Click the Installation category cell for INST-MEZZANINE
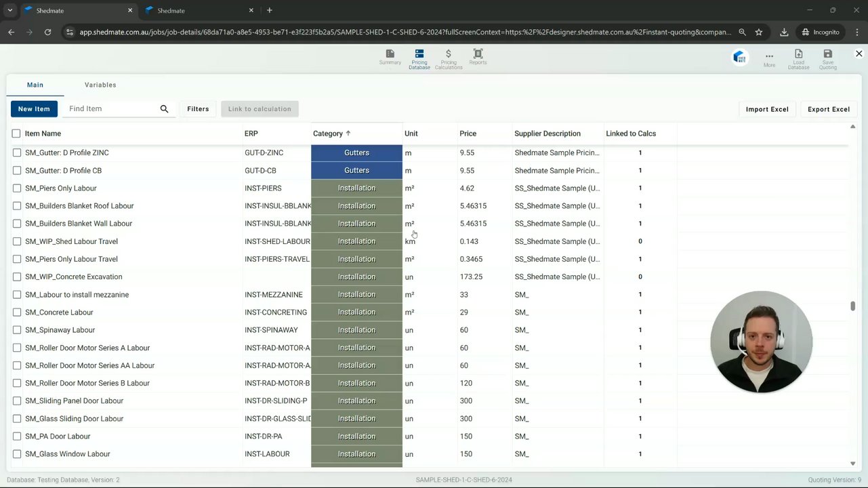868x488 pixels. (356, 295)
